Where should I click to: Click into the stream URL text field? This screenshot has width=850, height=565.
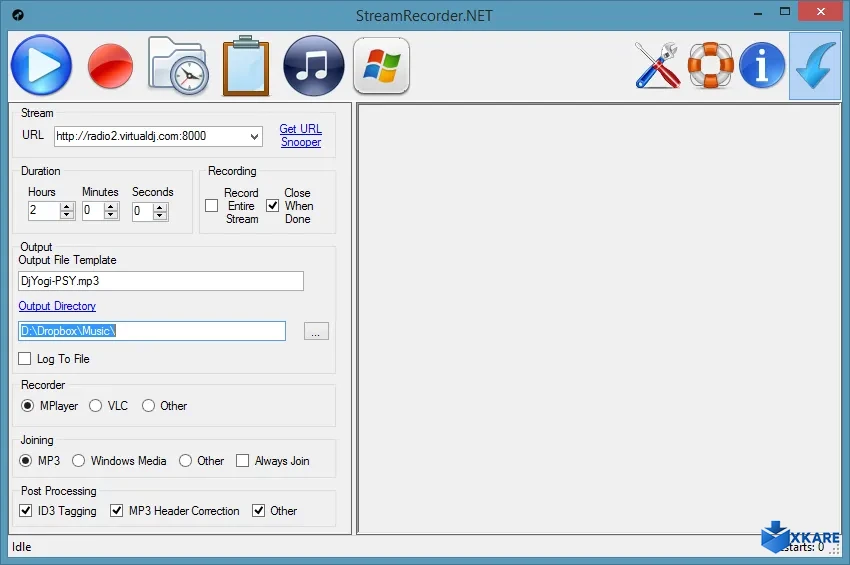tap(152, 136)
